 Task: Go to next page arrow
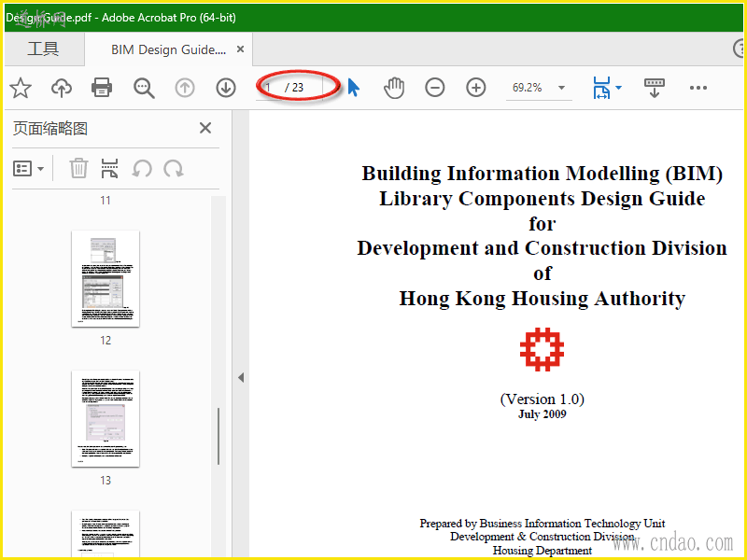coord(225,88)
